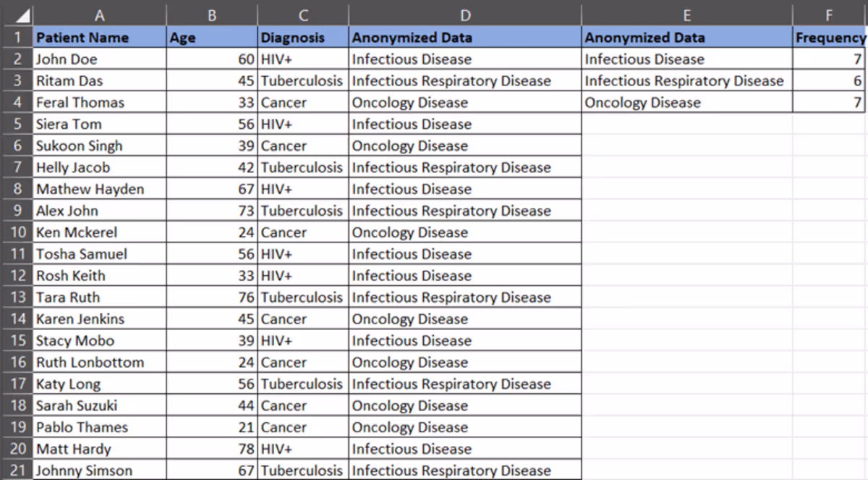The image size is (868, 480).
Task: Click Cancer diagnosis in Feral Thomas's row
Action: point(303,103)
